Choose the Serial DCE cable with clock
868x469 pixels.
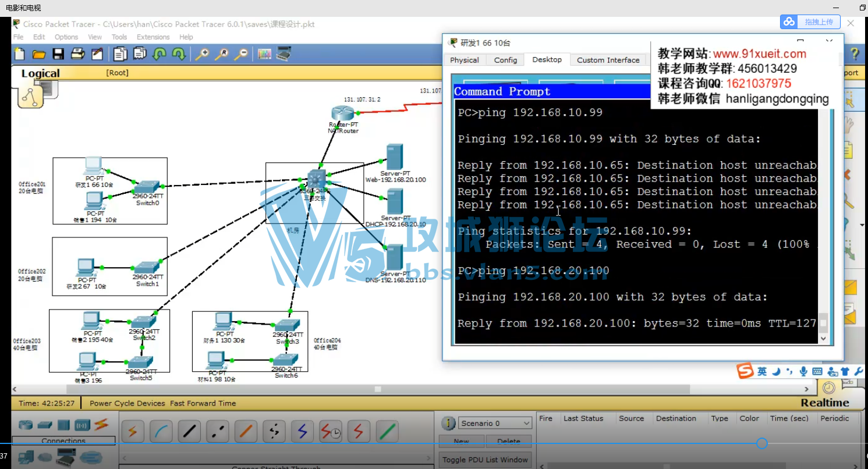pos(331,432)
